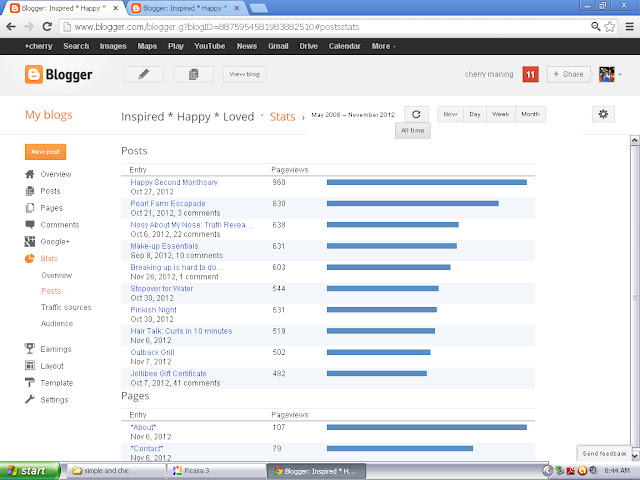The width and height of the screenshot is (640, 480).
Task: Select the Week time range
Action: (500, 114)
